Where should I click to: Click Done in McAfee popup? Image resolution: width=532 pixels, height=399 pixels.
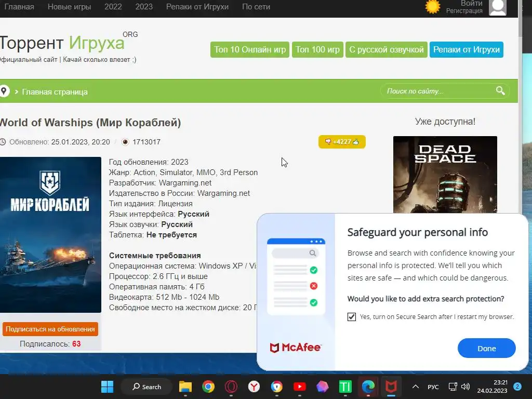pyautogui.click(x=486, y=348)
